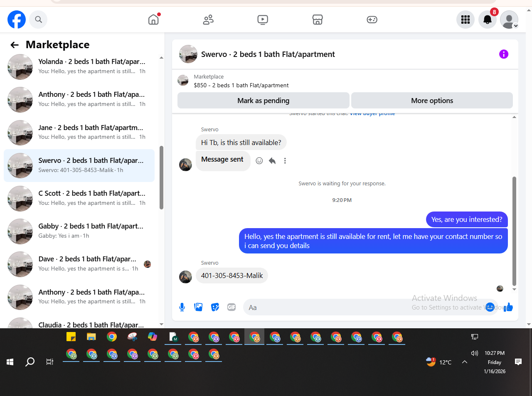Click conversation list scroll-down arrow
Screen dimensions: 532x396
pos(161,325)
